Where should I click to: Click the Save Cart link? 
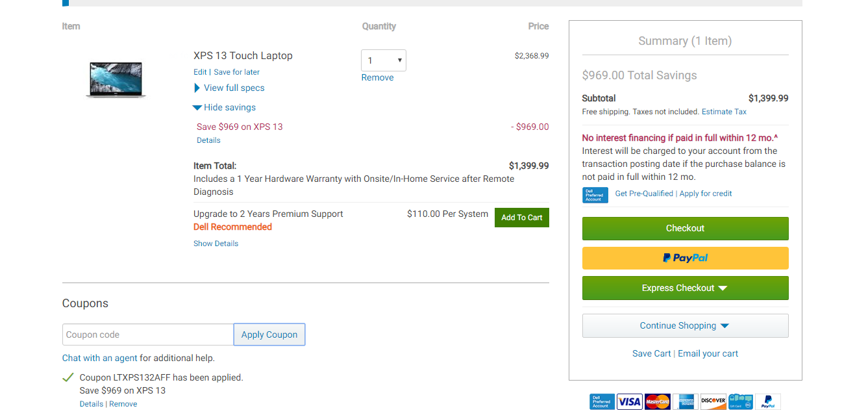pyautogui.click(x=652, y=353)
